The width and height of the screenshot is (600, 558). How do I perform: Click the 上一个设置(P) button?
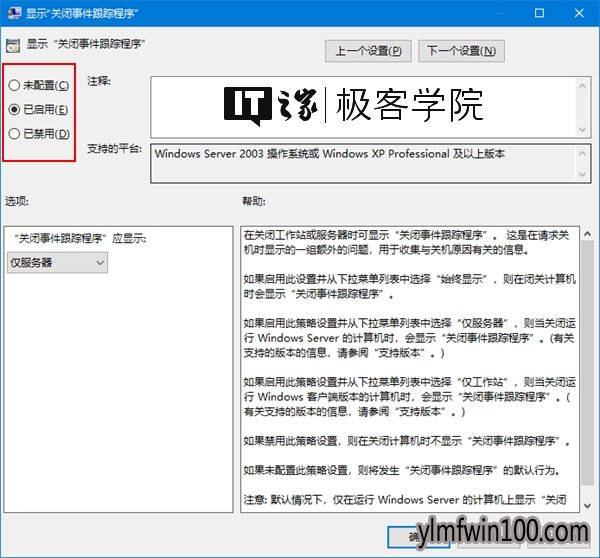tap(368, 51)
